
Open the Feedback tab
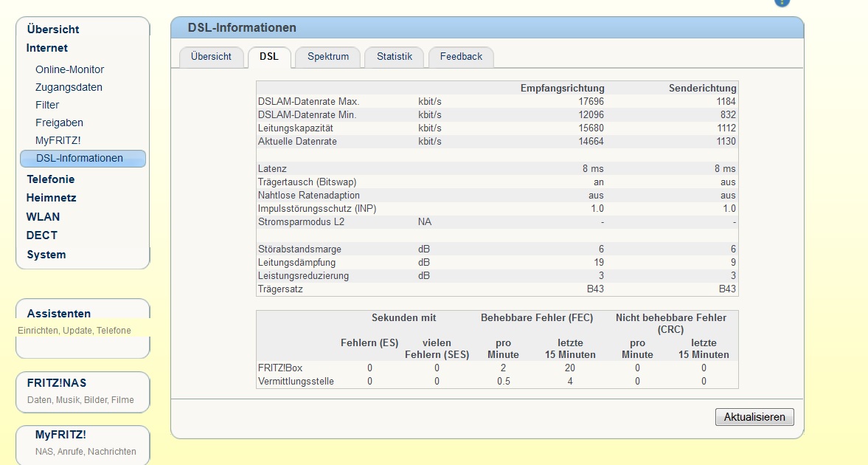461,57
